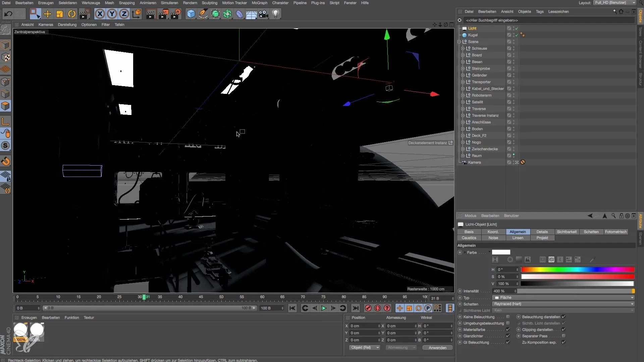
Task: Open the Typ Fläche dropdown
Action: [x=563, y=298]
